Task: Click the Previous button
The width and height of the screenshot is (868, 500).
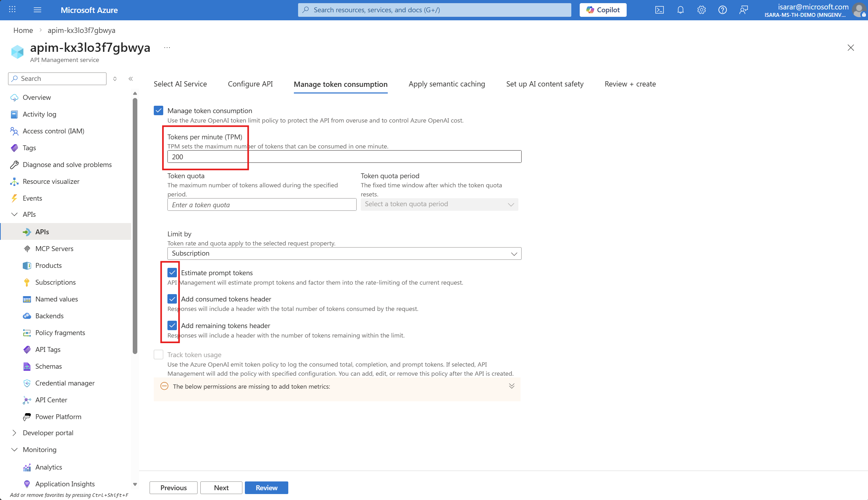Action: [x=173, y=488]
